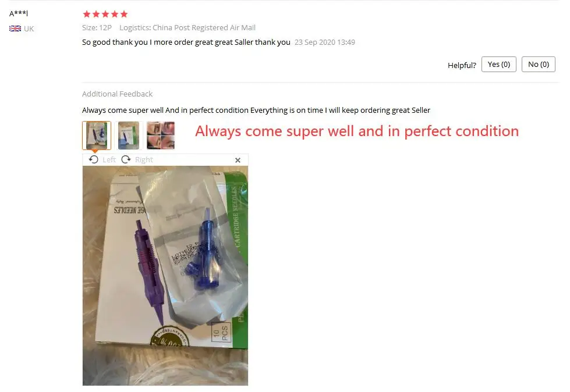Image resolution: width=570 pixels, height=392 pixels.
Task: Click the enlarged cartridge needle photo
Action: (x=165, y=276)
